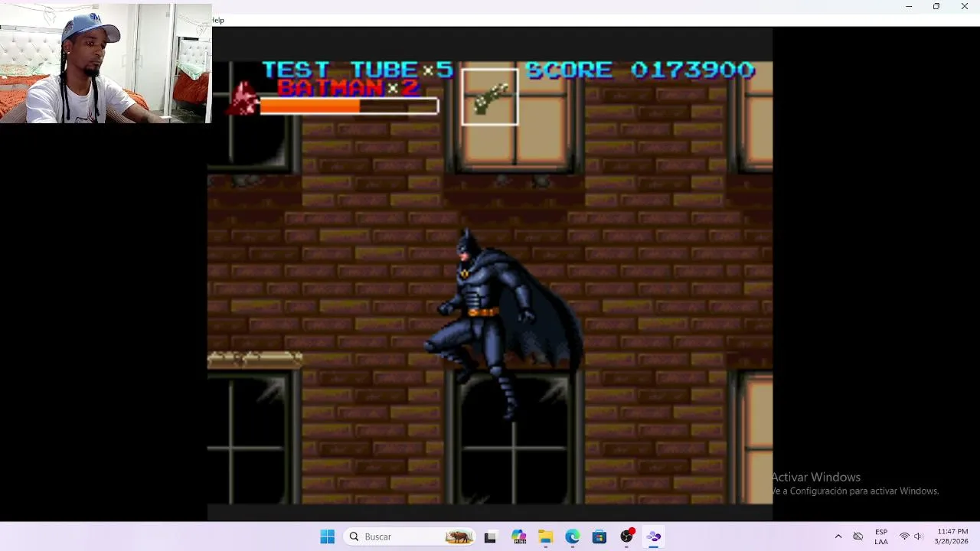Switch ESP LAA input language
The height and width of the screenshot is (551, 980).
(x=881, y=536)
